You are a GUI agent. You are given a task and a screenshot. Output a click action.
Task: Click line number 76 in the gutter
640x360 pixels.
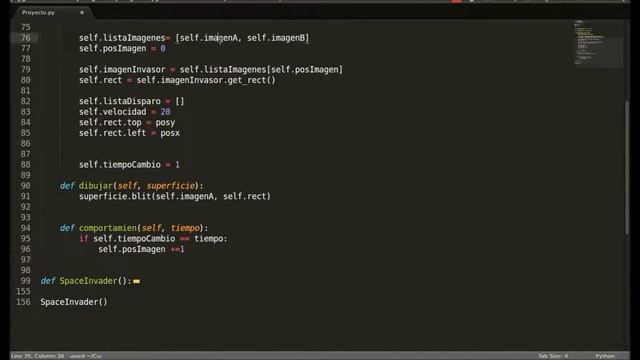pyautogui.click(x=25, y=38)
